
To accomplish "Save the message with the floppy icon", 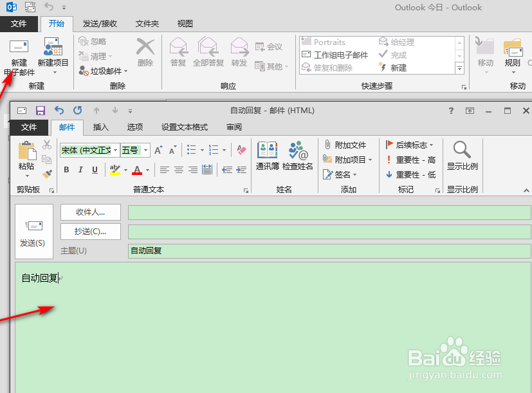I will tap(41, 111).
